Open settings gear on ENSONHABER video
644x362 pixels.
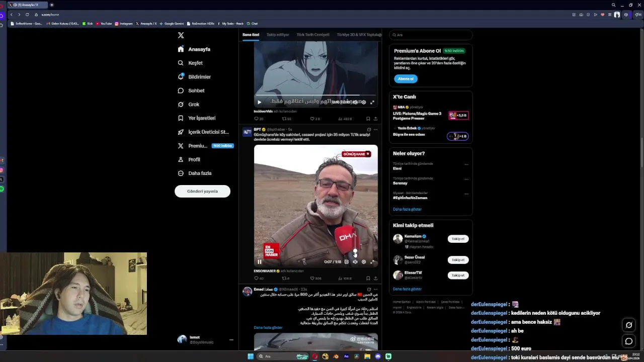pyautogui.click(x=364, y=262)
